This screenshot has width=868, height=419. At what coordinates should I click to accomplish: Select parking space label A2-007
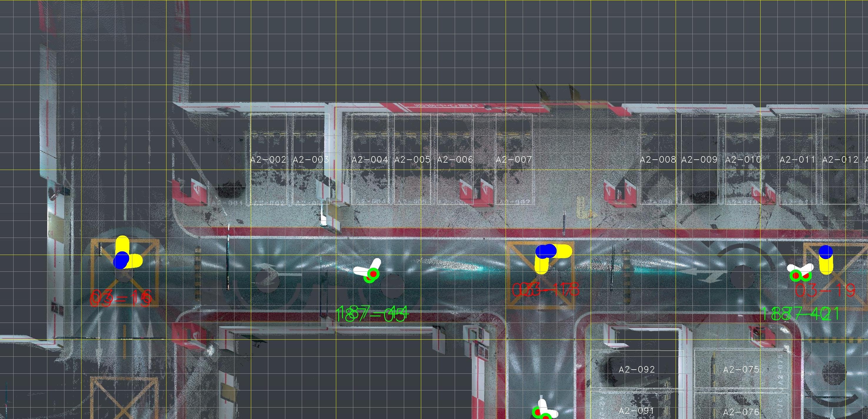pyautogui.click(x=514, y=160)
